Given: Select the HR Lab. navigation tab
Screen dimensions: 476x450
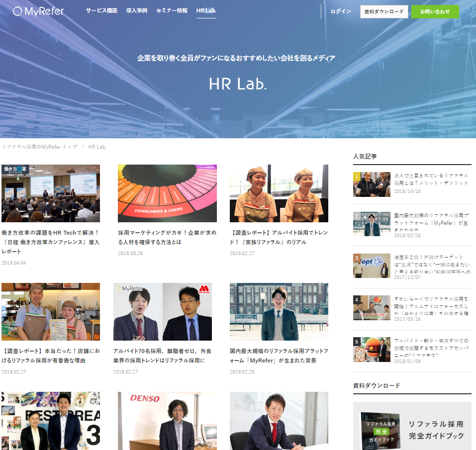Looking at the screenshot, I should [x=206, y=10].
